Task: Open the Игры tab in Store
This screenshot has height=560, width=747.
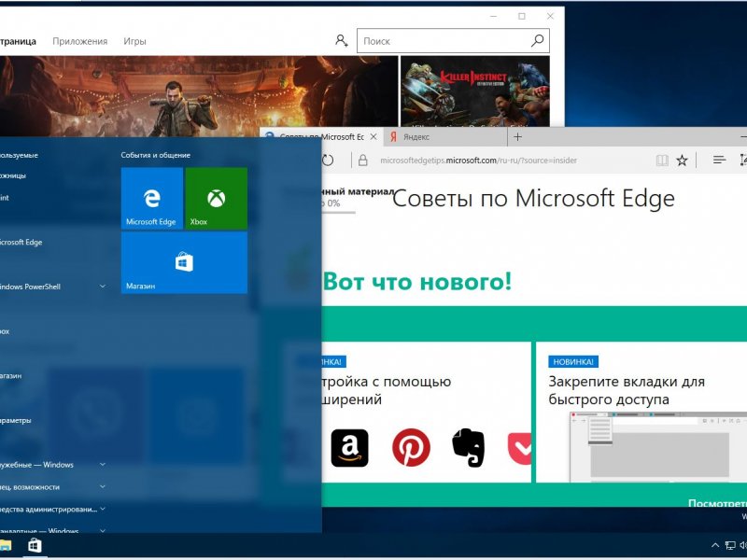Action: coord(134,41)
